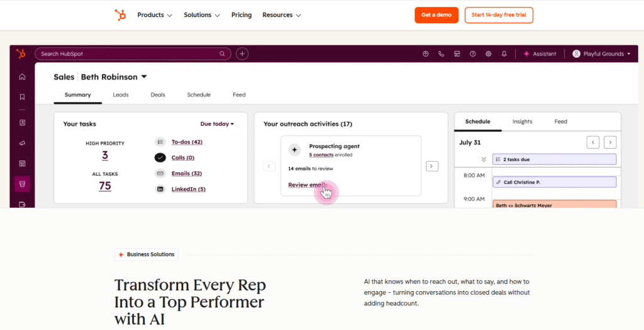The width and height of the screenshot is (644, 330).
Task: Click the pink Assistant sparkle icon
Action: 526,54
